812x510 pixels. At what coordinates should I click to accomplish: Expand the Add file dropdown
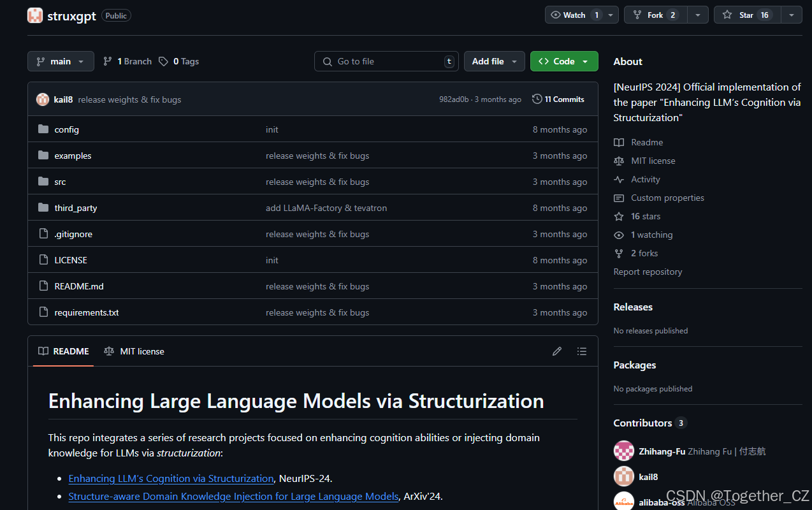(x=494, y=61)
